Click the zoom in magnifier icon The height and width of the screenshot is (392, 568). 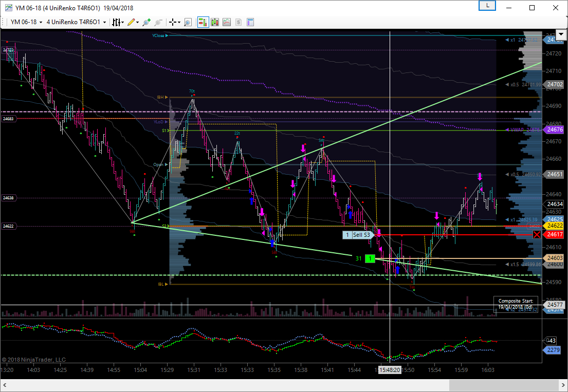tap(146, 23)
